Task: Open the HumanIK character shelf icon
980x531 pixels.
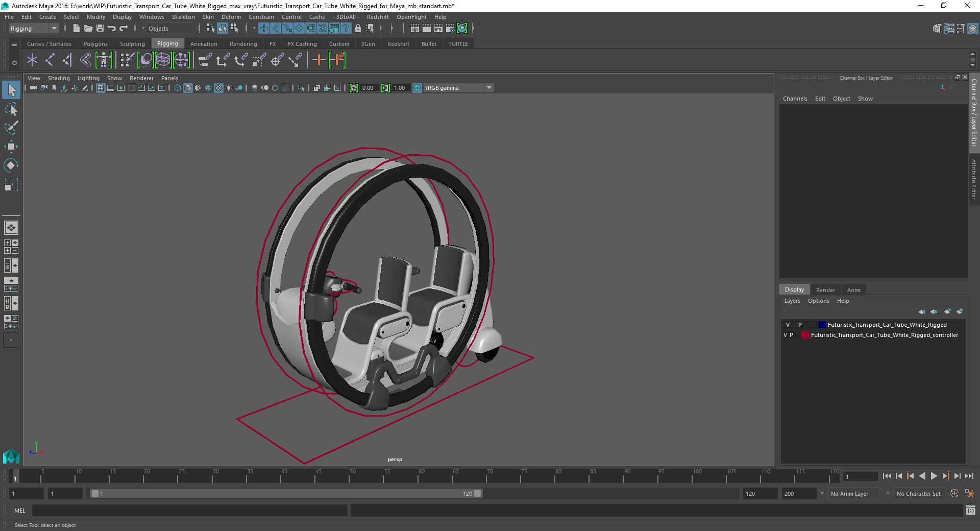Action: pyautogui.click(x=104, y=60)
